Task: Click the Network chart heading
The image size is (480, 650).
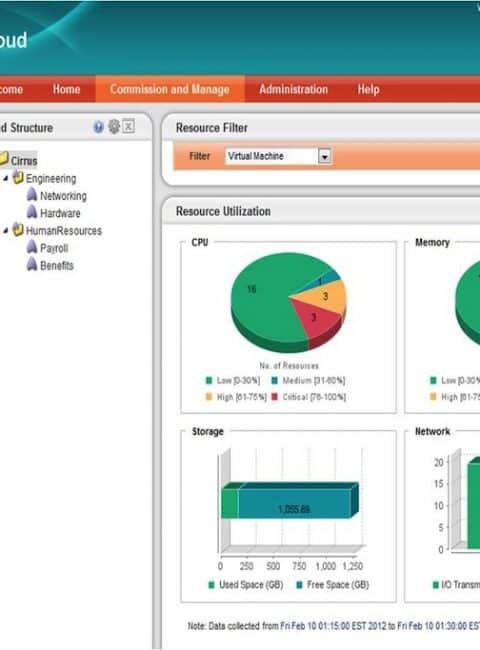Action: [x=432, y=432]
